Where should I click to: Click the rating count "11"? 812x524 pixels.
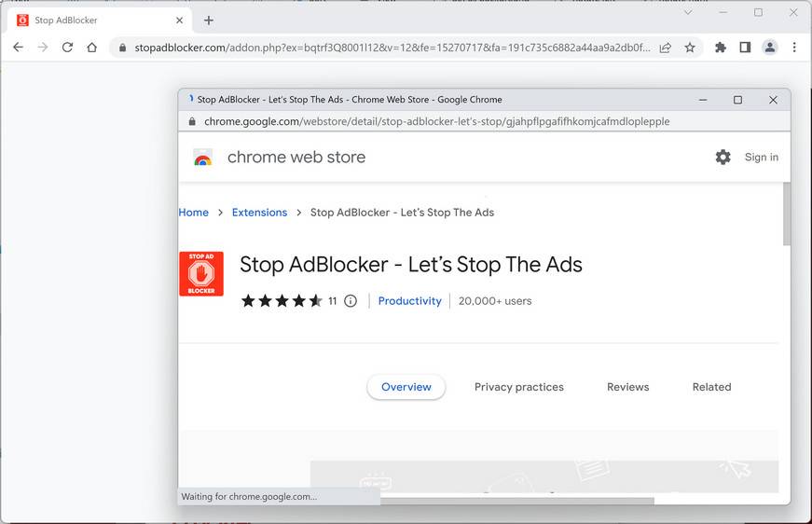[x=333, y=301]
